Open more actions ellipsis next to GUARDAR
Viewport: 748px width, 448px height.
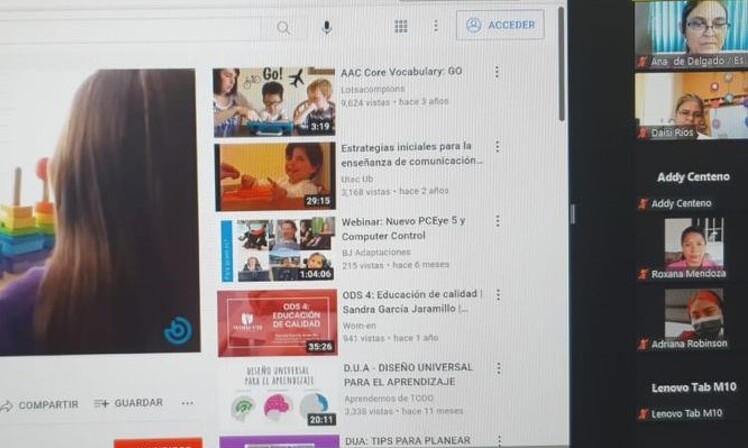click(187, 403)
